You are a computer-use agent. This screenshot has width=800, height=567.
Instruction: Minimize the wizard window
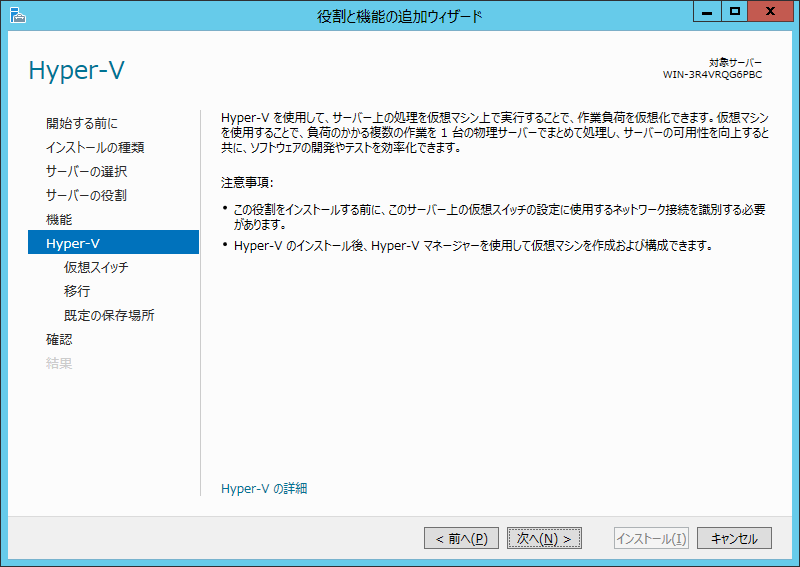[x=707, y=12]
